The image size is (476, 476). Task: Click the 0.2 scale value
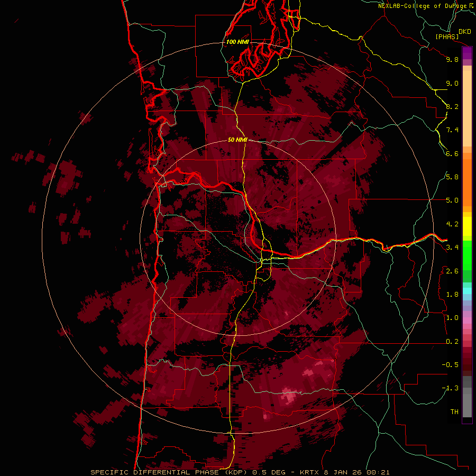[x=452, y=342]
